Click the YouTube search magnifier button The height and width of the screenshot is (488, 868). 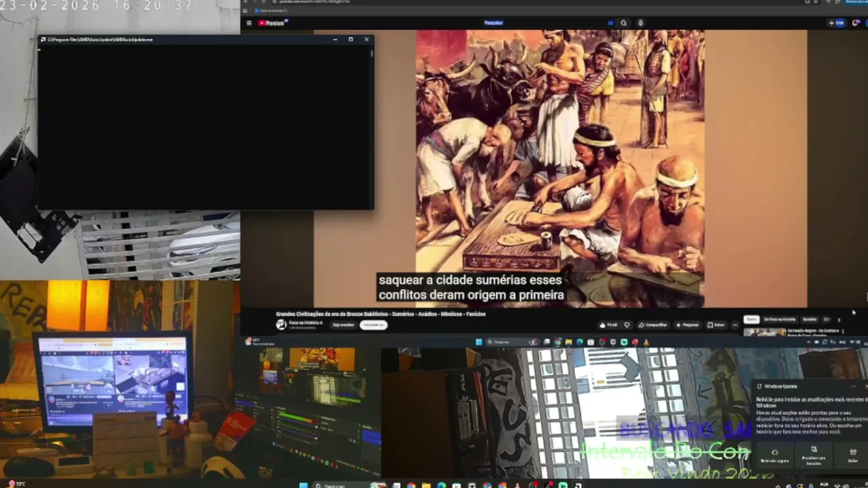pos(623,23)
